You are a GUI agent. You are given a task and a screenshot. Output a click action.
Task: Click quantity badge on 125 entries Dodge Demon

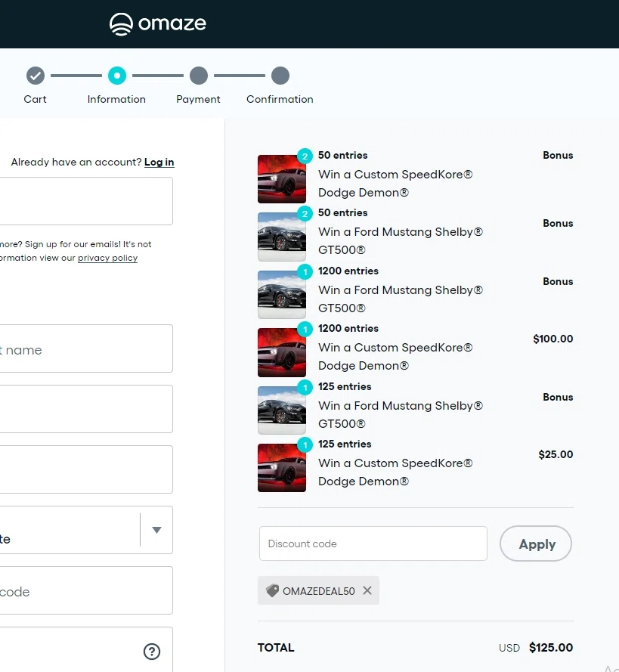pyautogui.click(x=305, y=445)
